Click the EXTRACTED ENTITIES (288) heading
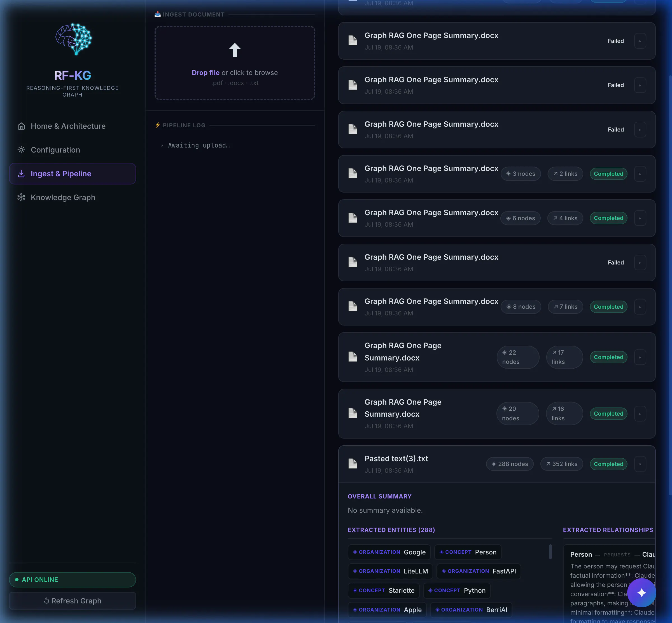672x623 pixels. (x=391, y=530)
